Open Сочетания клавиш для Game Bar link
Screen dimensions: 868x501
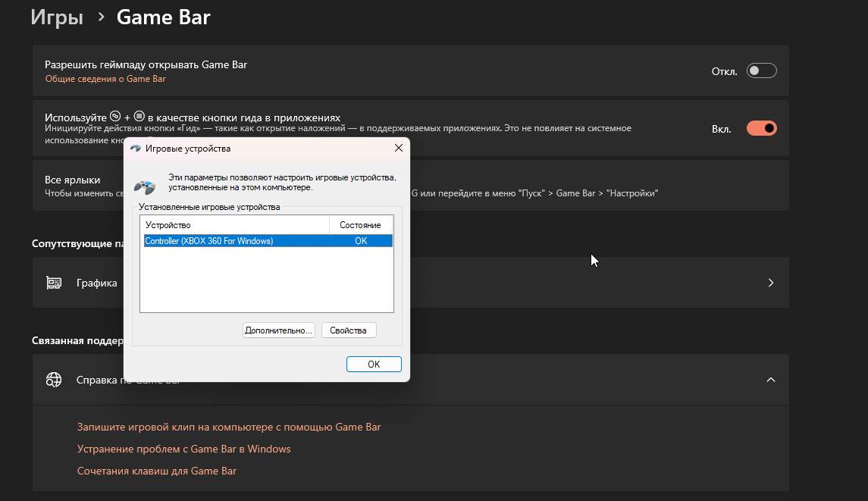click(x=157, y=471)
